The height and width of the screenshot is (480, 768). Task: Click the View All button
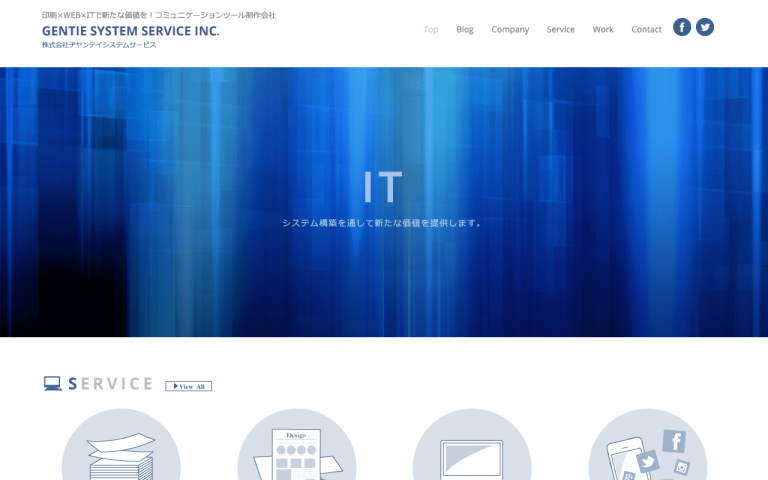point(189,386)
